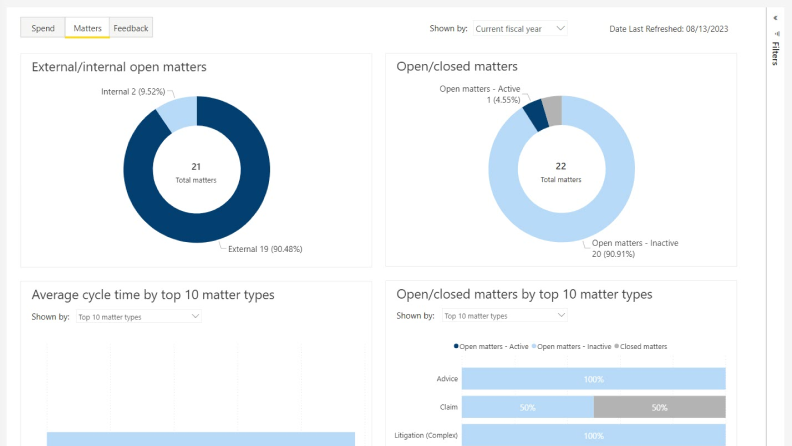Click the Open matters - Active legend dot

[457, 346]
